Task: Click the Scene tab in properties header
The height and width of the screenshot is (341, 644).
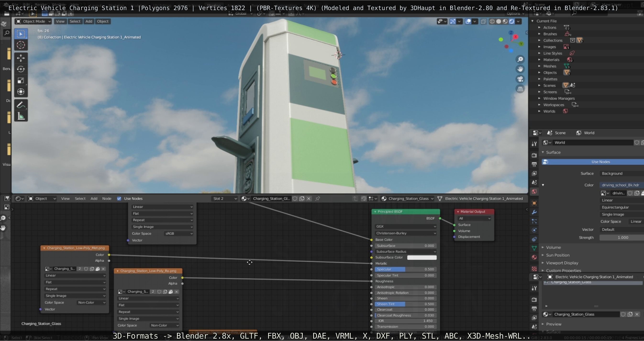Action: tap(556, 133)
